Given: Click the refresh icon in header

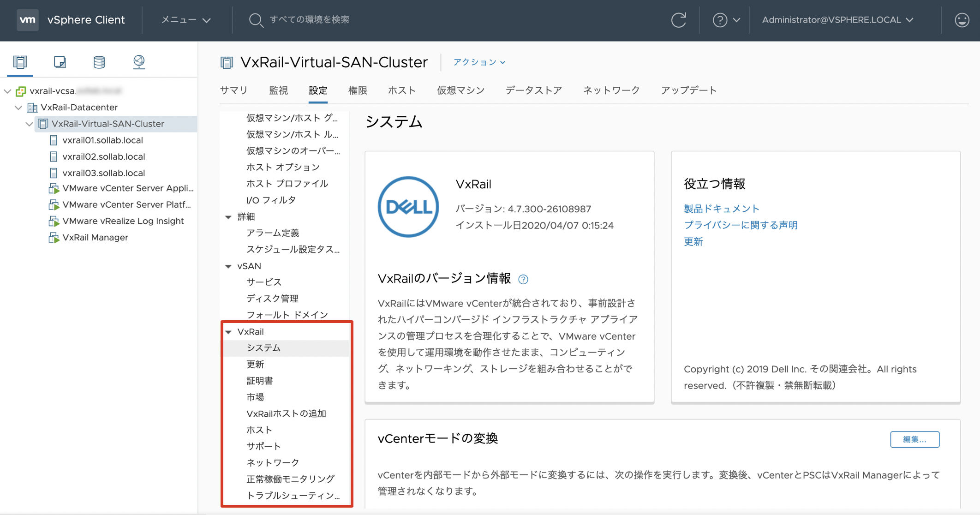Looking at the screenshot, I should 678,20.
